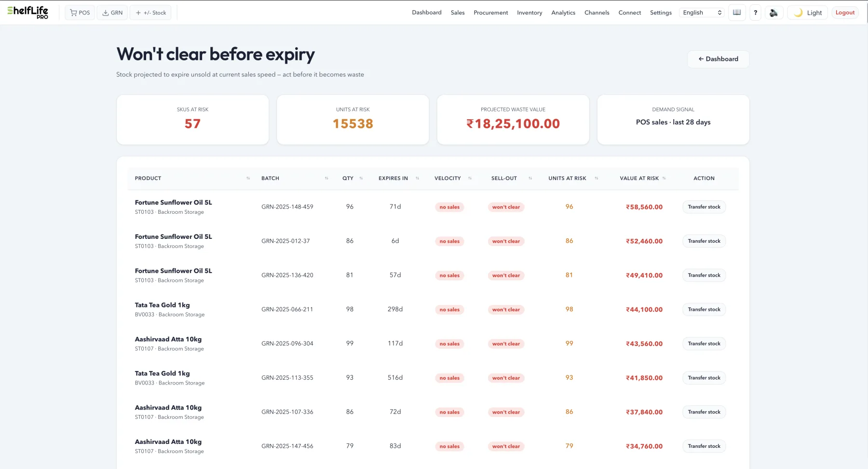This screenshot has height=469, width=868.
Task: Click the Projected Waste Value card
Action: pyautogui.click(x=513, y=120)
